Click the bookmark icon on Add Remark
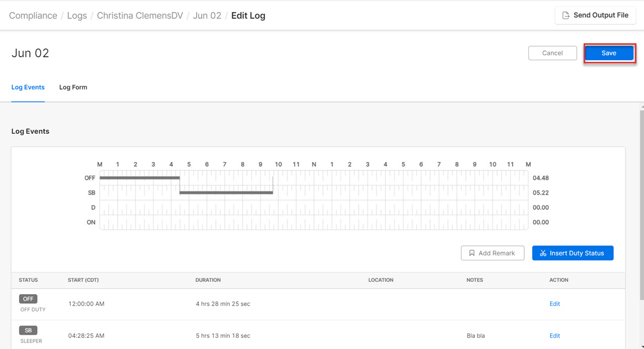644x349 pixels. click(x=471, y=253)
